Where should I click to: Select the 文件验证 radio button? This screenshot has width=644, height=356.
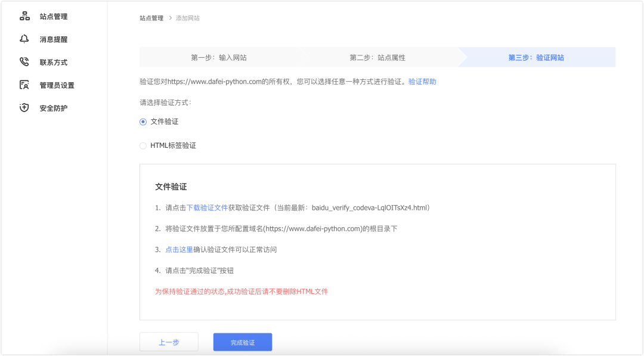(x=143, y=121)
